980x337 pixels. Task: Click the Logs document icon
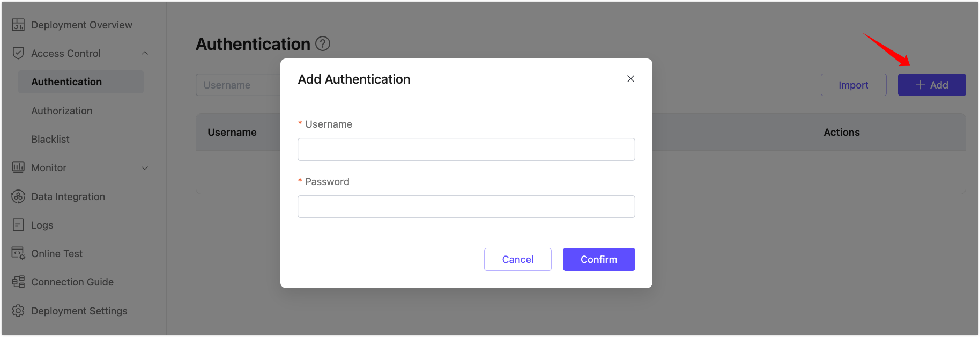(18, 225)
